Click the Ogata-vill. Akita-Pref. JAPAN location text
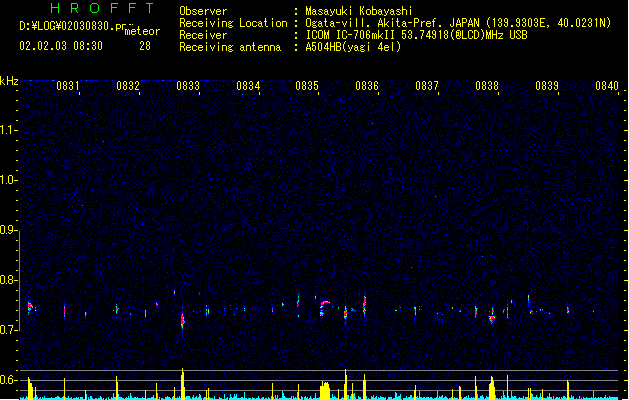The image size is (629, 400). pos(458,23)
